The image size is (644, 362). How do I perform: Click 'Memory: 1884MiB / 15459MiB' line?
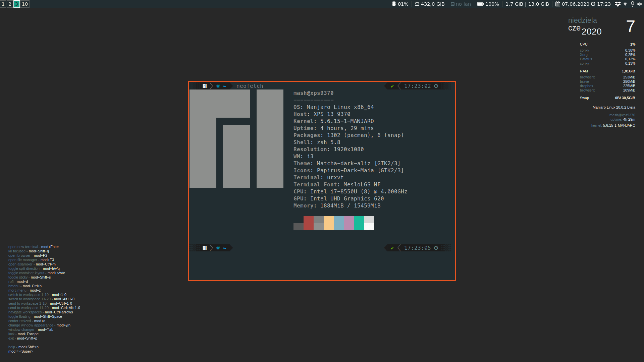(x=337, y=206)
